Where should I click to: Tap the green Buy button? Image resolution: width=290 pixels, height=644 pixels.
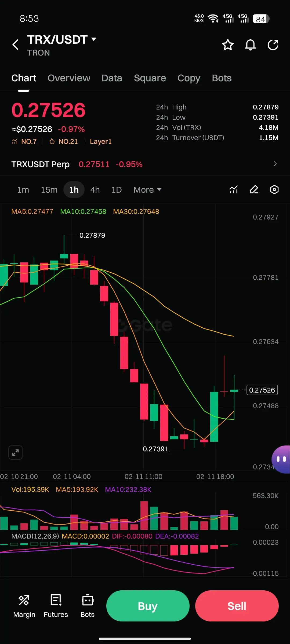click(148, 606)
